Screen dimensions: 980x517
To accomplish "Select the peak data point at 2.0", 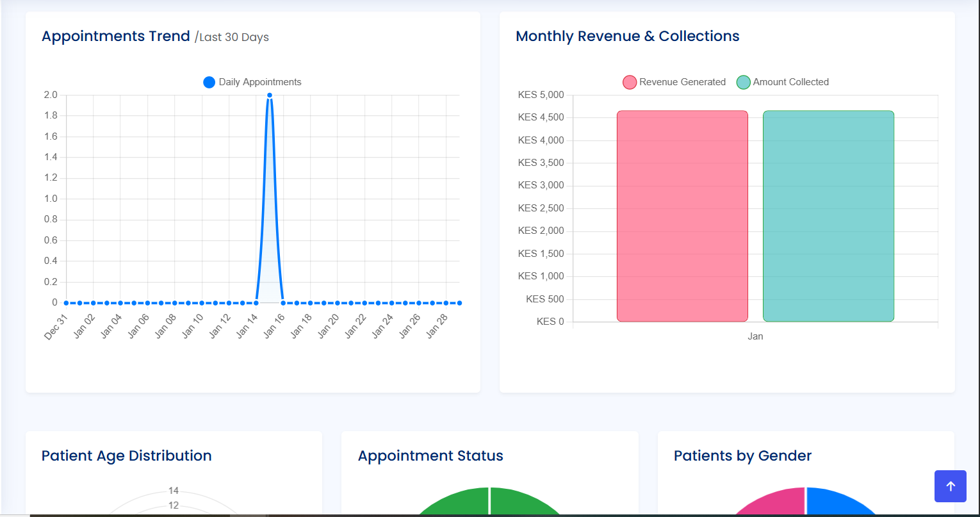I will pyautogui.click(x=270, y=95).
